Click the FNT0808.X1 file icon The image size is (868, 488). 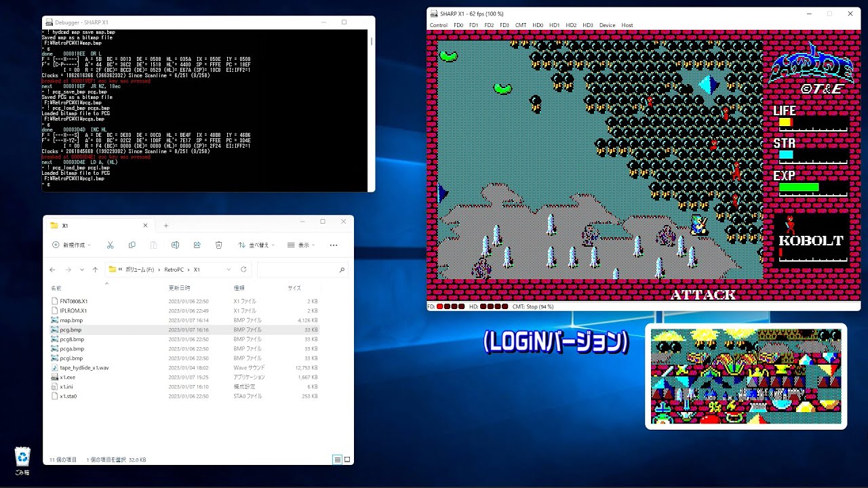(x=55, y=301)
